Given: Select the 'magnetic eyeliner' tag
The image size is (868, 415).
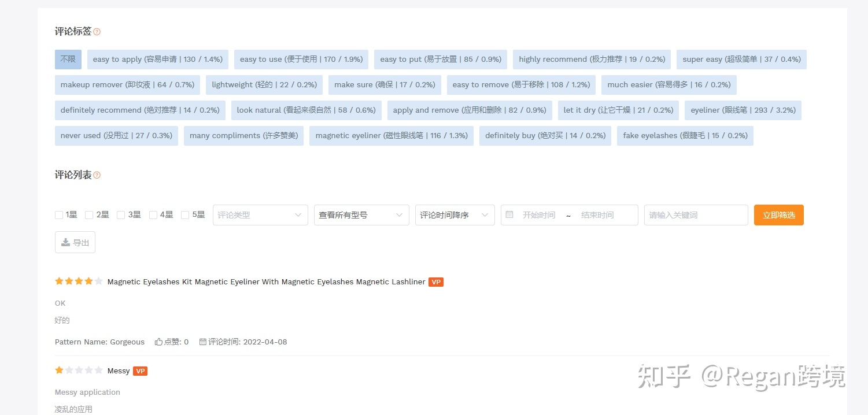Looking at the screenshot, I should [x=391, y=136].
